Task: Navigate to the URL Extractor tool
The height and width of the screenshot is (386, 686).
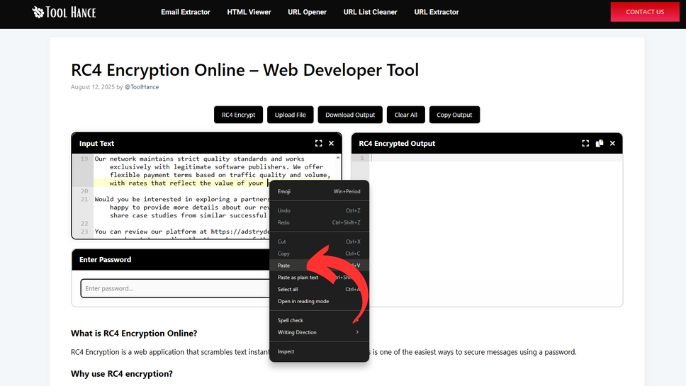Action: click(437, 12)
